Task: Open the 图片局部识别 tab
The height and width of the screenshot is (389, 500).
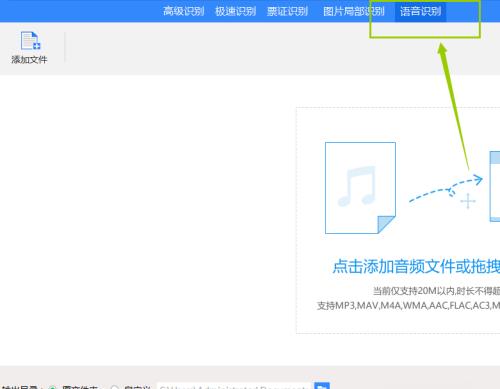Action: [354, 11]
